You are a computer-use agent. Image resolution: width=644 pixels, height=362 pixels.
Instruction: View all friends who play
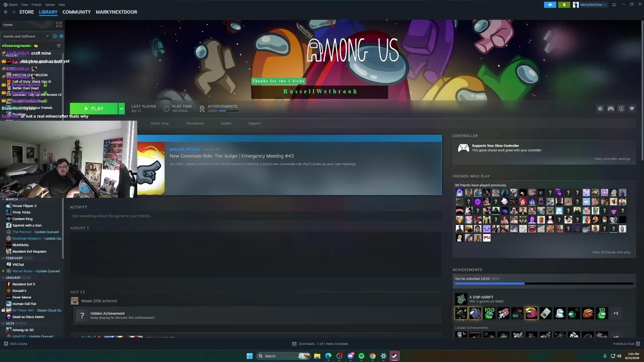tap(611, 252)
